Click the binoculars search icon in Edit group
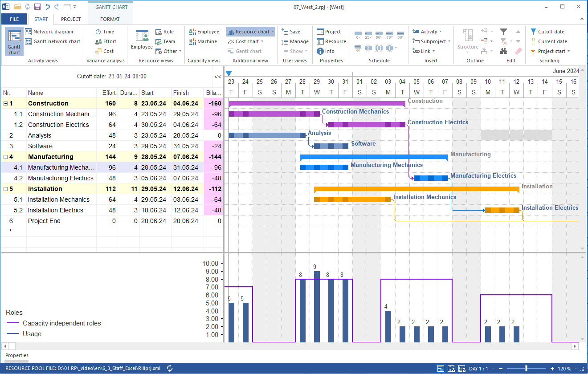 point(503,51)
